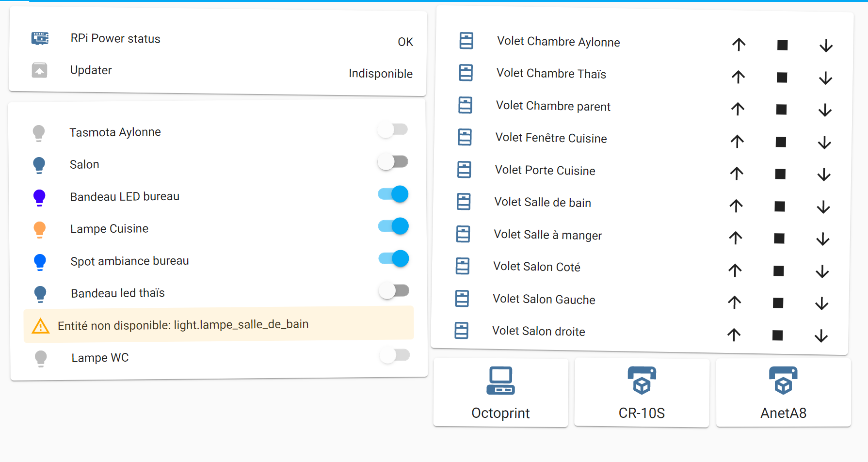This screenshot has width=868, height=462.
Task: Disable the Lampe Cuisine switch
Action: (x=394, y=226)
